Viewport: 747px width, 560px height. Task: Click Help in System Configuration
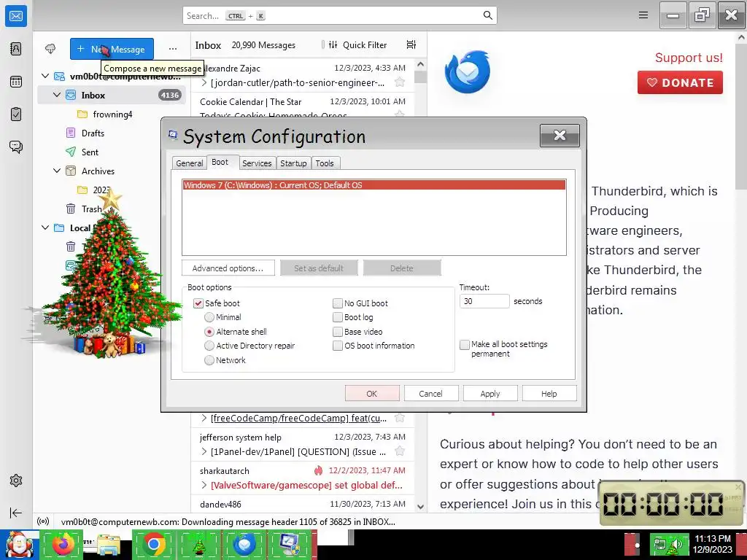coord(549,393)
